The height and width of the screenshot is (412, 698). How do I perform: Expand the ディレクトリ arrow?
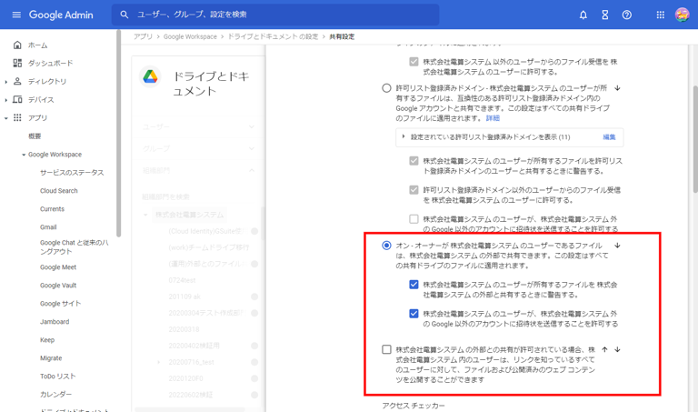point(6,82)
